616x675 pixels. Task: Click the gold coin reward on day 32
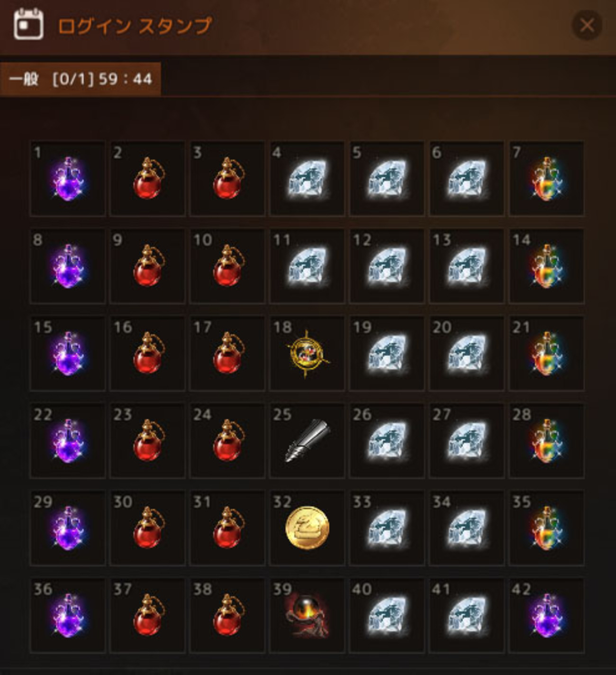pyautogui.click(x=307, y=528)
